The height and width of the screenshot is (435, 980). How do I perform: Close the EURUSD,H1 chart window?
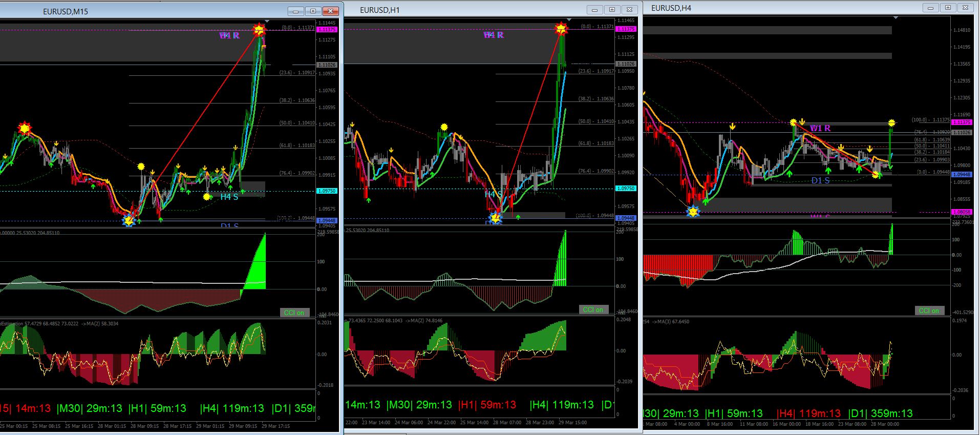(x=630, y=10)
